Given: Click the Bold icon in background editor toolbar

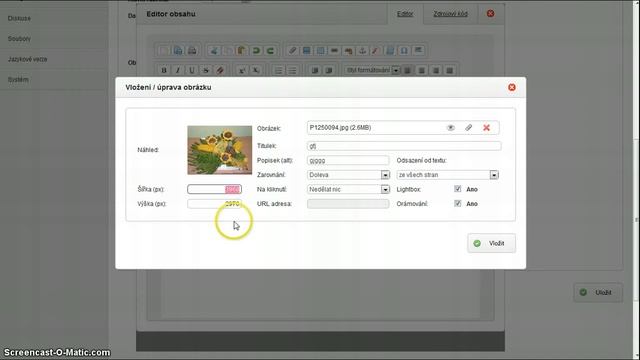Looking at the screenshot, I should pos(164,70).
